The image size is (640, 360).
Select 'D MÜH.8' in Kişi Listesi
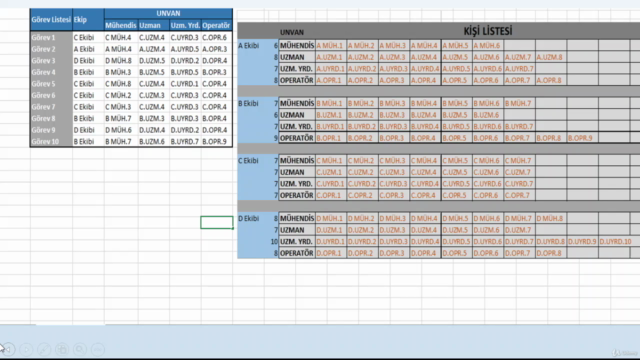(x=551, y=219)
